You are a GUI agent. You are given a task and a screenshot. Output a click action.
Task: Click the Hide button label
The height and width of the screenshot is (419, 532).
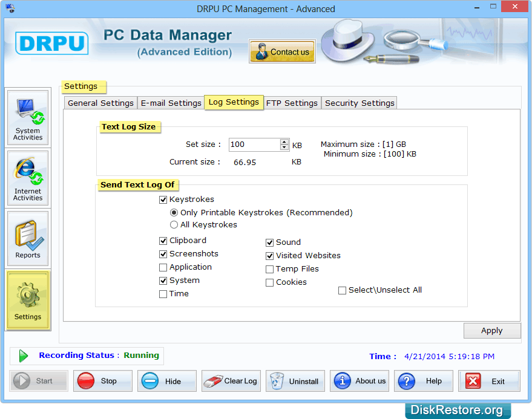click(x=173, y=382)
